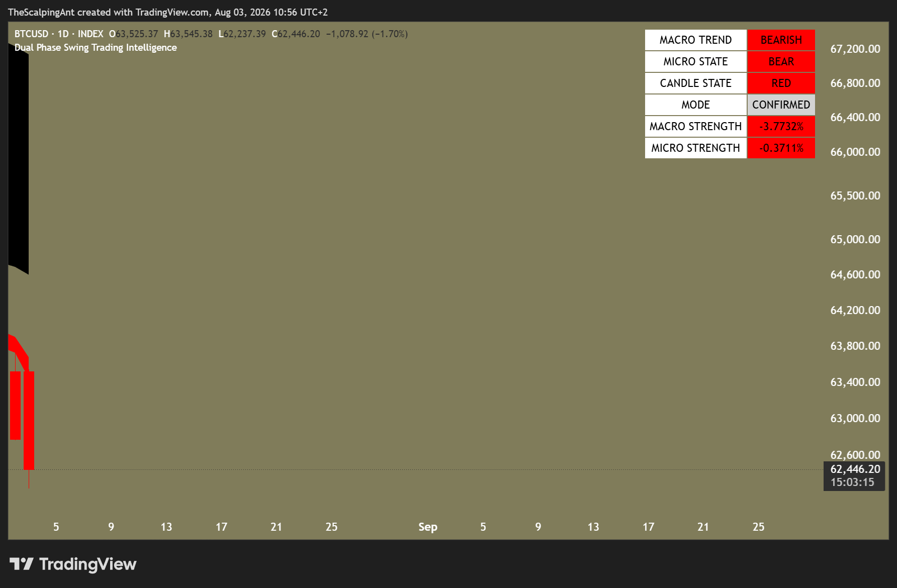Click the 67,200.00 price axis label
This screenshot has height=588, width=897.
tap(855, 49)
